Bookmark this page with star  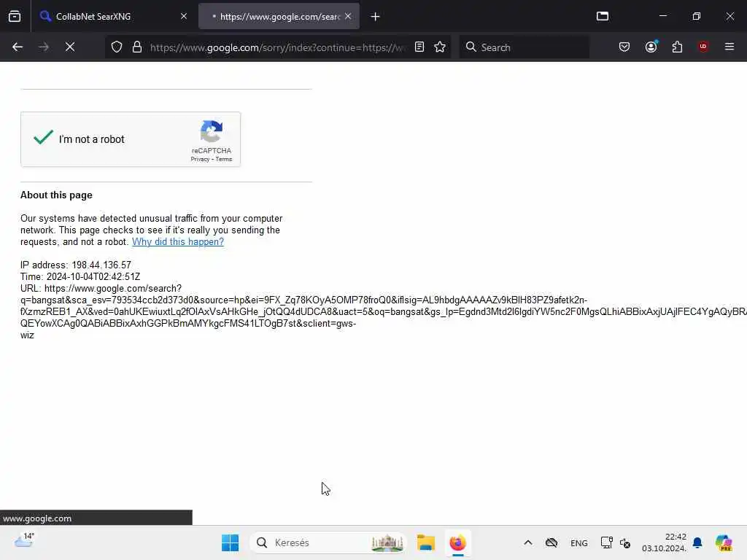pyautogui.click(x=440, y=47)
